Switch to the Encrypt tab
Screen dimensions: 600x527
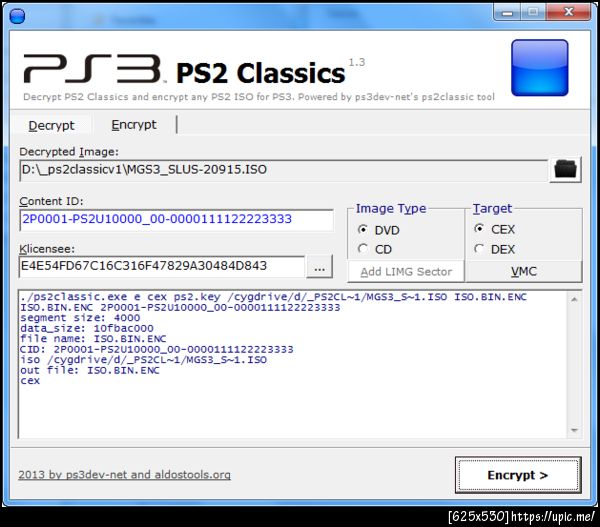coord(134,124)
